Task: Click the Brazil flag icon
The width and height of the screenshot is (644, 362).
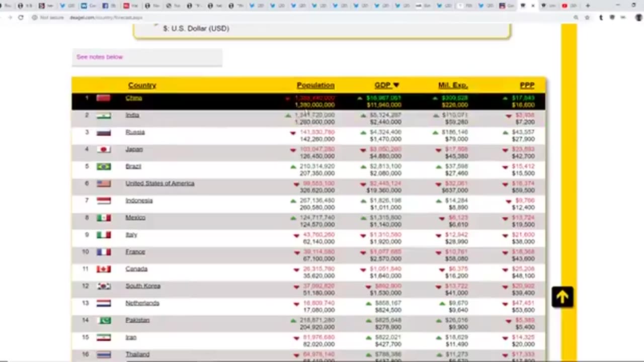Action: (x=104, y=166)
